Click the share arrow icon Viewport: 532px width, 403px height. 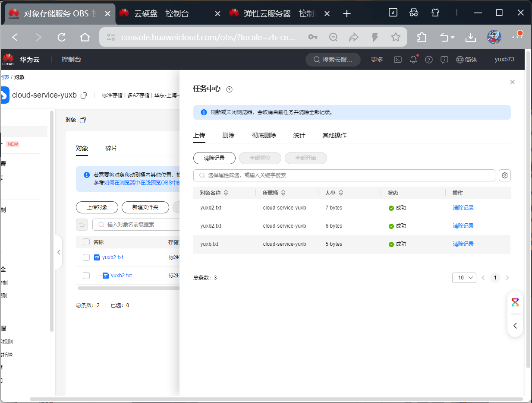(354, 38)
